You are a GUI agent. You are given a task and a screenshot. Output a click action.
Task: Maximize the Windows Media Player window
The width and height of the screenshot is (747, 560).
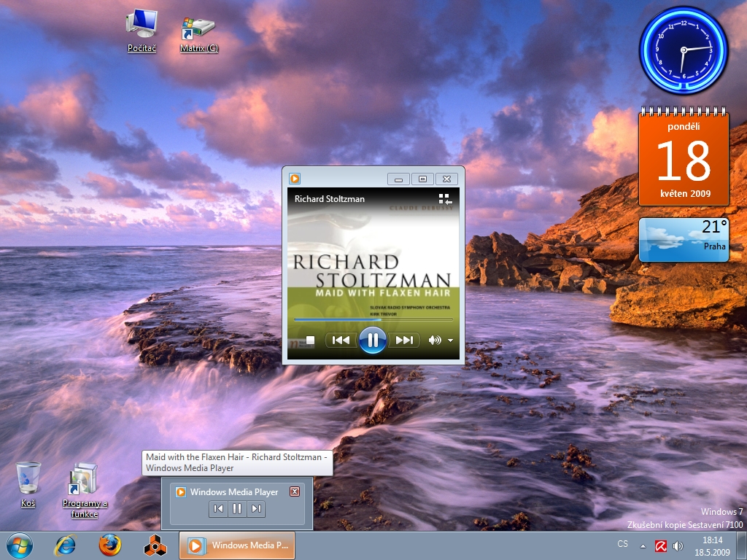[x=422, y=179]
